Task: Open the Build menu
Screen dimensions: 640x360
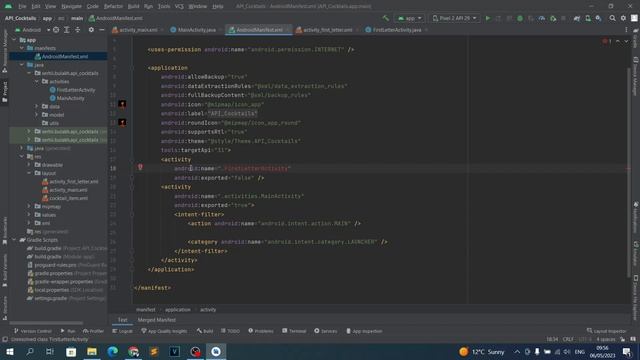Action: tap(133, 6)
